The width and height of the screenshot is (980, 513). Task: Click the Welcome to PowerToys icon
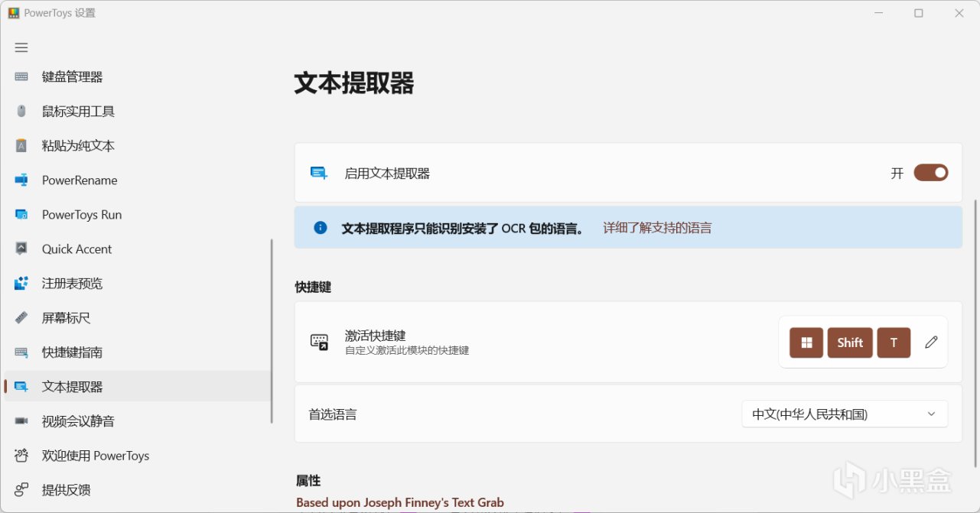tap(21, 456)
